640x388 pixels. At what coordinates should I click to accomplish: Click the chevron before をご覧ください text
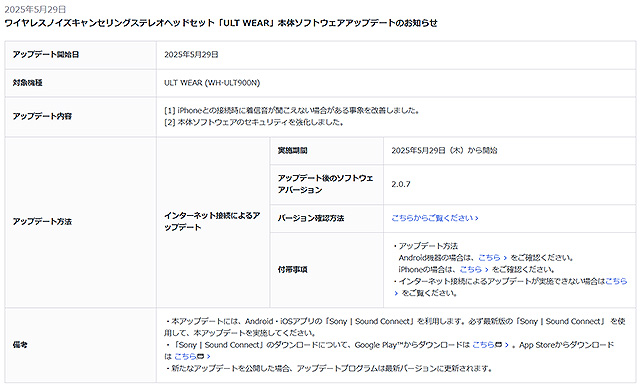(x=396, y=293)
